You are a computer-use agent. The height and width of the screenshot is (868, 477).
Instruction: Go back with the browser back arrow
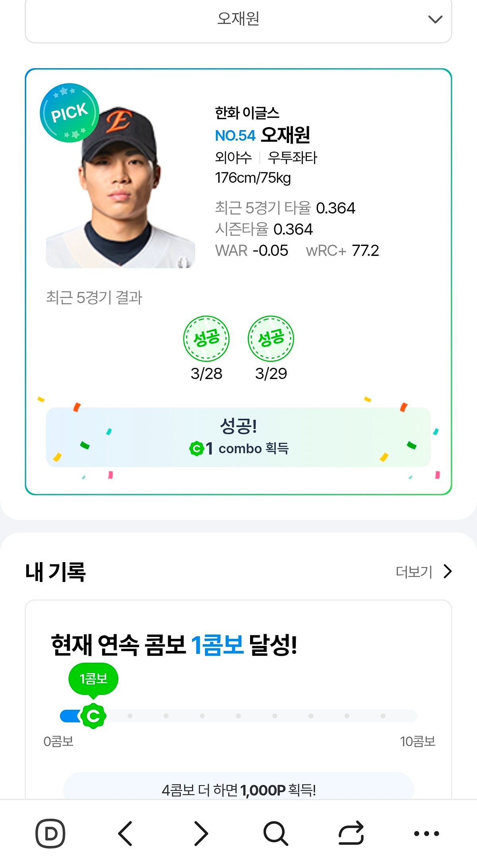[125, 833]
